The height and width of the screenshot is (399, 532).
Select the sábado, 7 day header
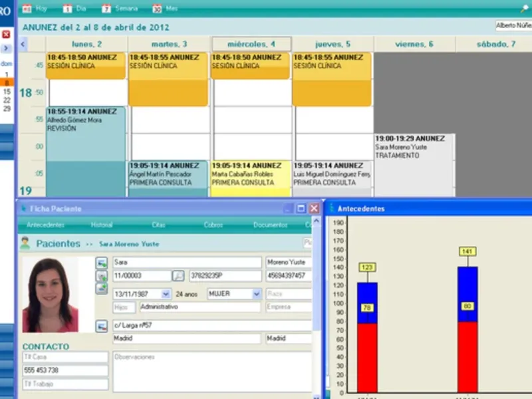pyautogui.click(x=495, y=44)
